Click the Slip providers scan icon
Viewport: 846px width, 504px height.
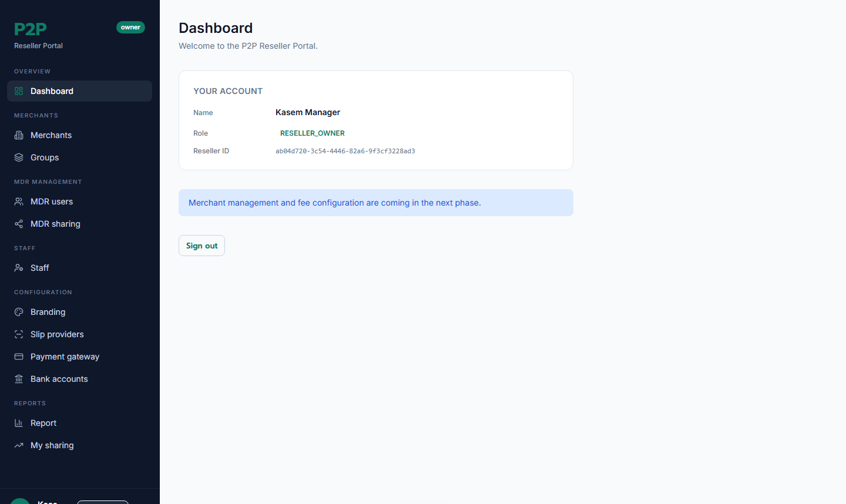coord(19,334)
